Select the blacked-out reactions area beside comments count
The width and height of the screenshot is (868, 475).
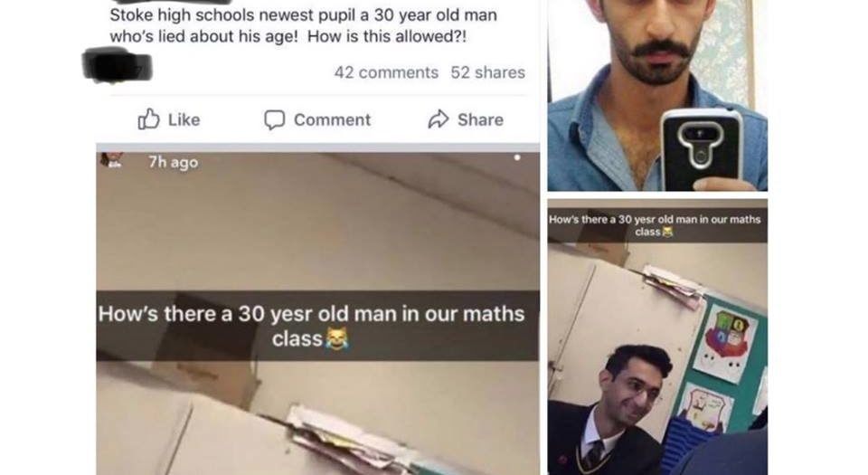[x=118, y=66]
